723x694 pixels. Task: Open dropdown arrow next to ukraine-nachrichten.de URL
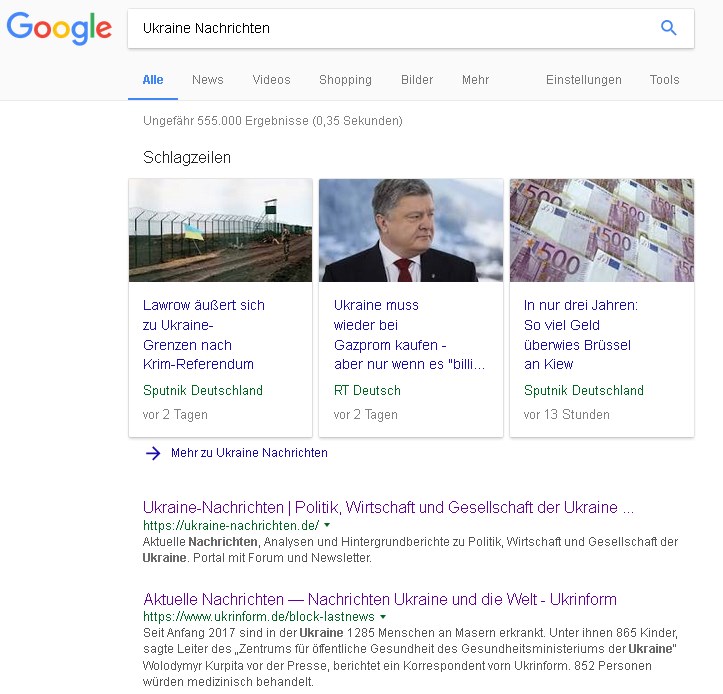pyautogui.click(x=327, y=525)
